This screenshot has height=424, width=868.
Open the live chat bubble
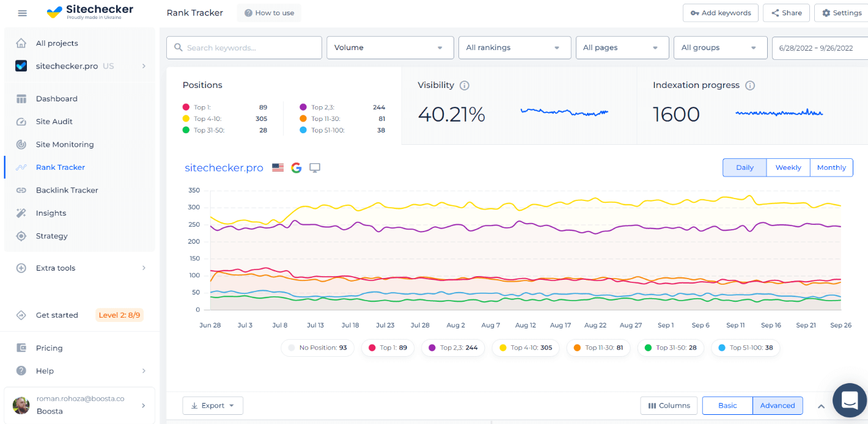[x=850, y=400]
